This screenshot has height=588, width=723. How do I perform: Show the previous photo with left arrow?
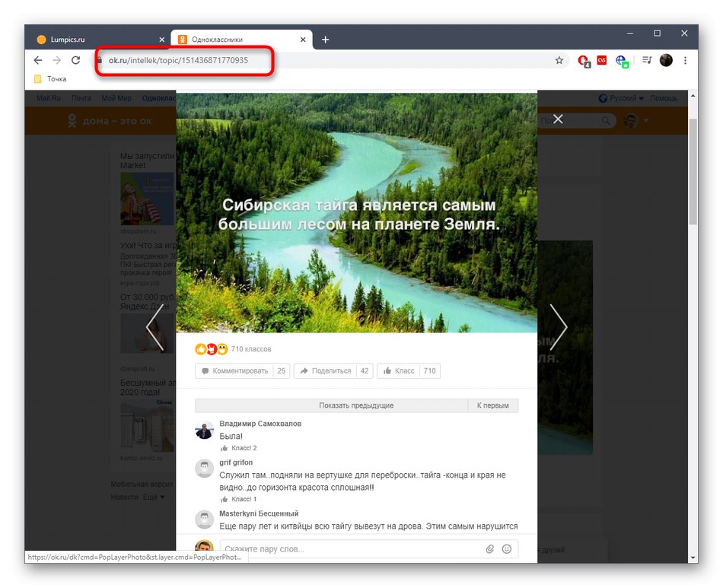155,327
